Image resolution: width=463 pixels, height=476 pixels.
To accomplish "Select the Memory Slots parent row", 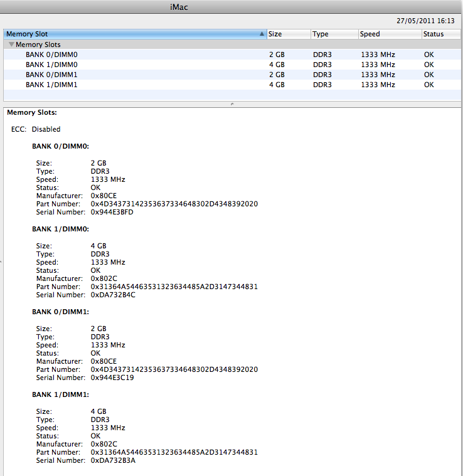I will 232,45.
